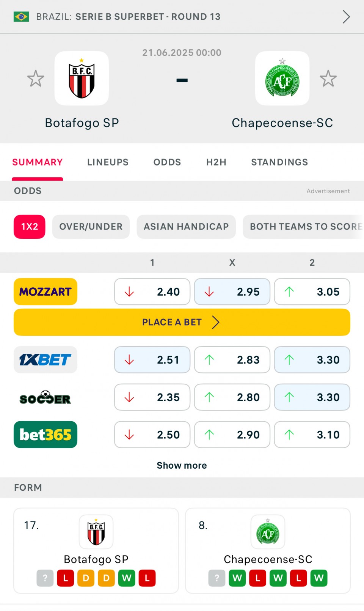Tap the Soccer bookmaker logo
The height and width of the screenshot is (611, 364).
tap(45, 397)
